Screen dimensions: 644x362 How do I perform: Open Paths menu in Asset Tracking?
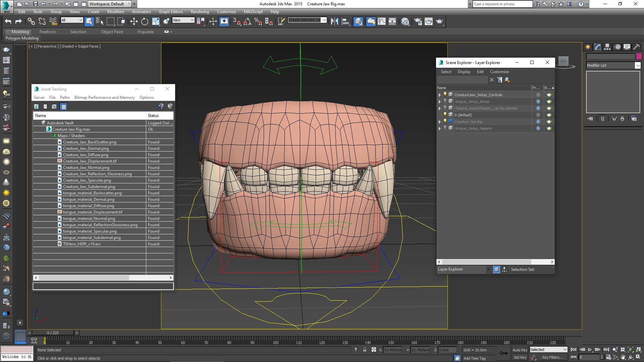tap(65, 98)
